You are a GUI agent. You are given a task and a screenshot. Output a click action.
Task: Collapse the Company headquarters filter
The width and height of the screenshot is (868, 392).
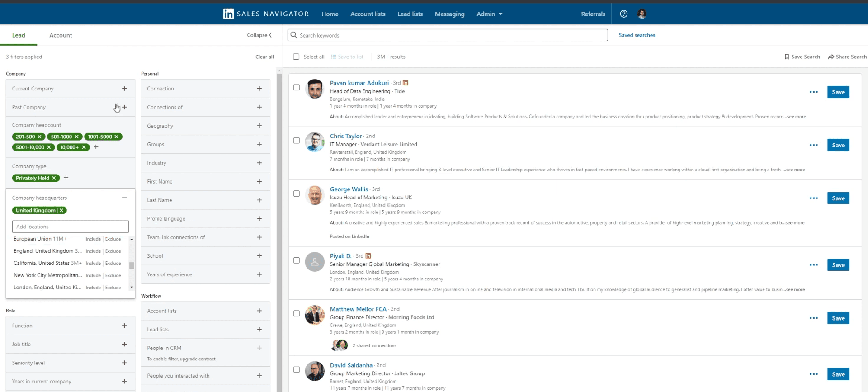point(124,198)
